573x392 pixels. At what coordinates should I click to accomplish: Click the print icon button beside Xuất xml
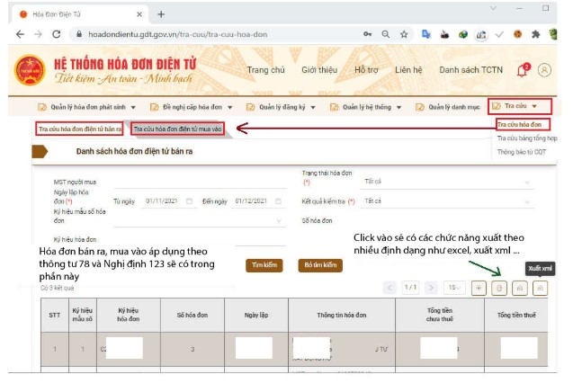pos(520,289)
